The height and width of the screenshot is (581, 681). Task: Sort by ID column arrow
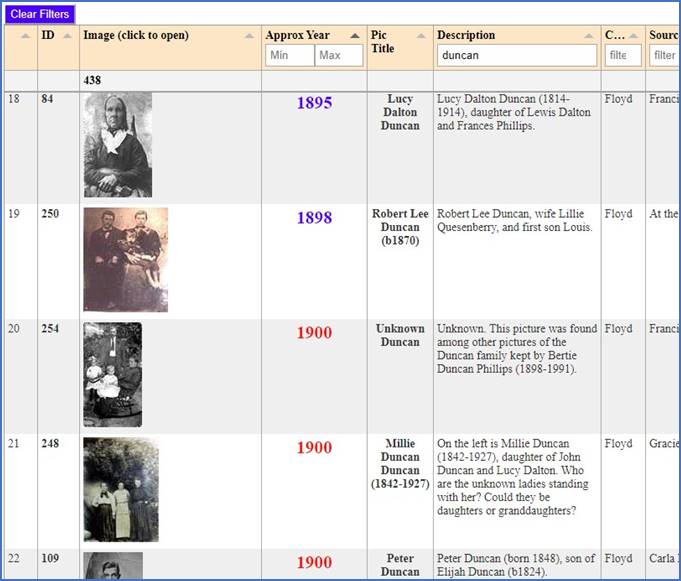67,36
